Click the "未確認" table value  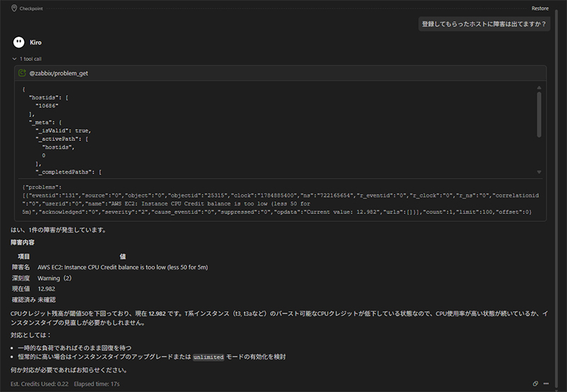point(47,299)
